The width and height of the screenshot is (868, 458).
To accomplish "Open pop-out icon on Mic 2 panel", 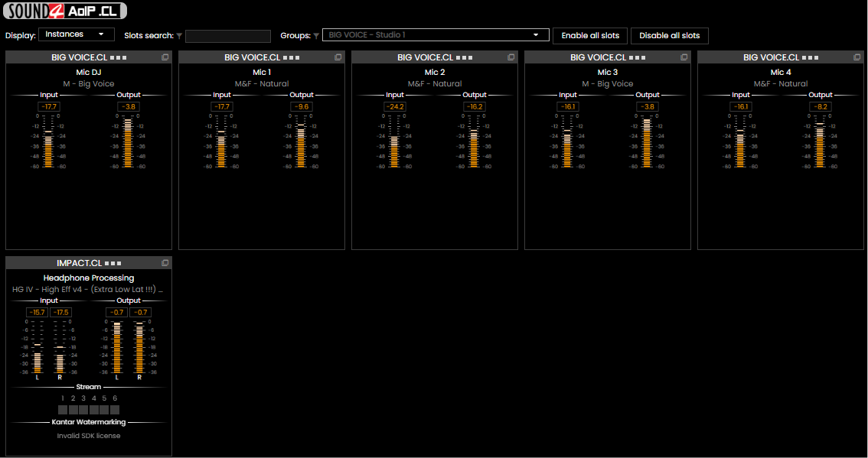I will point(511,57).
